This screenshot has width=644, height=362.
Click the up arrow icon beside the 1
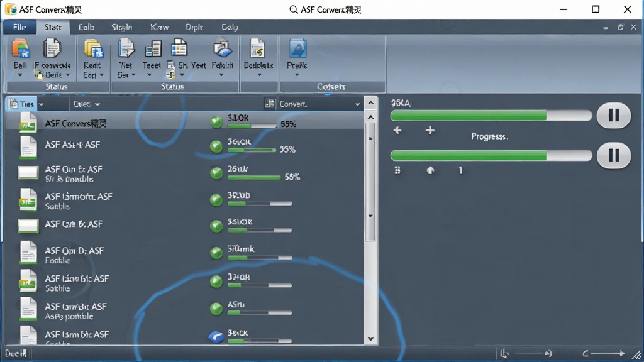tap(430, 170)
